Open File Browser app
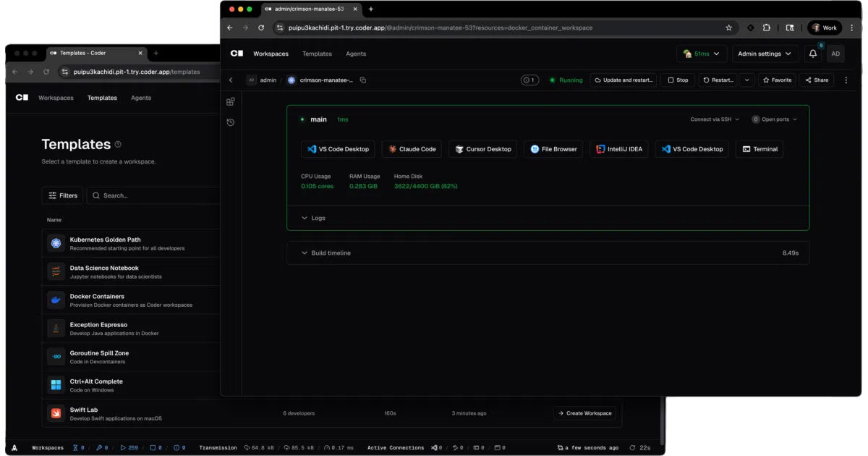This screenshot has width=868, height=456. coord(553,149)
